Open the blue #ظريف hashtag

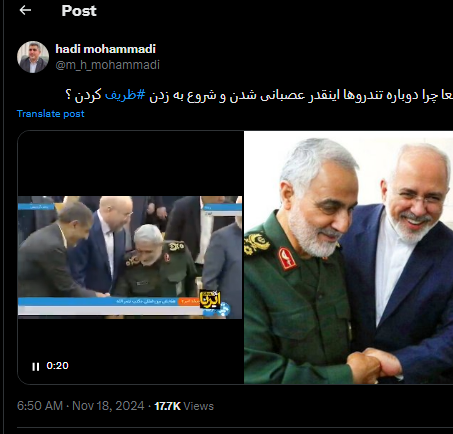point(125,95)
